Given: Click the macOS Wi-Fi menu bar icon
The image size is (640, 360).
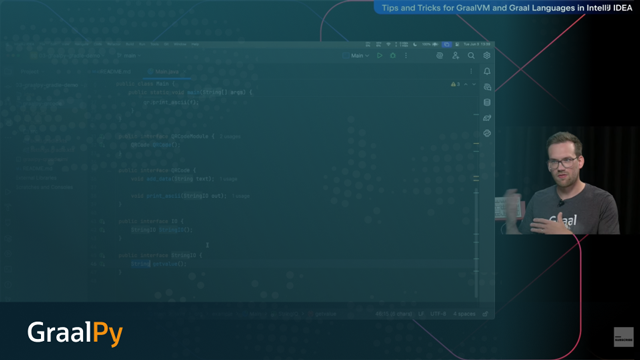Looking at the screenshot, I should [388, 44].
